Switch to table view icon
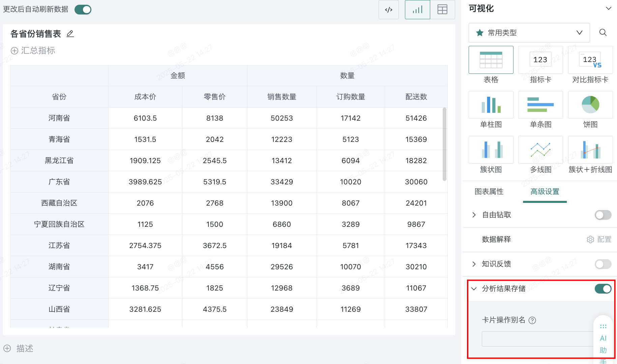The width and height of the screenshot is (617, 364). [442, 10]
